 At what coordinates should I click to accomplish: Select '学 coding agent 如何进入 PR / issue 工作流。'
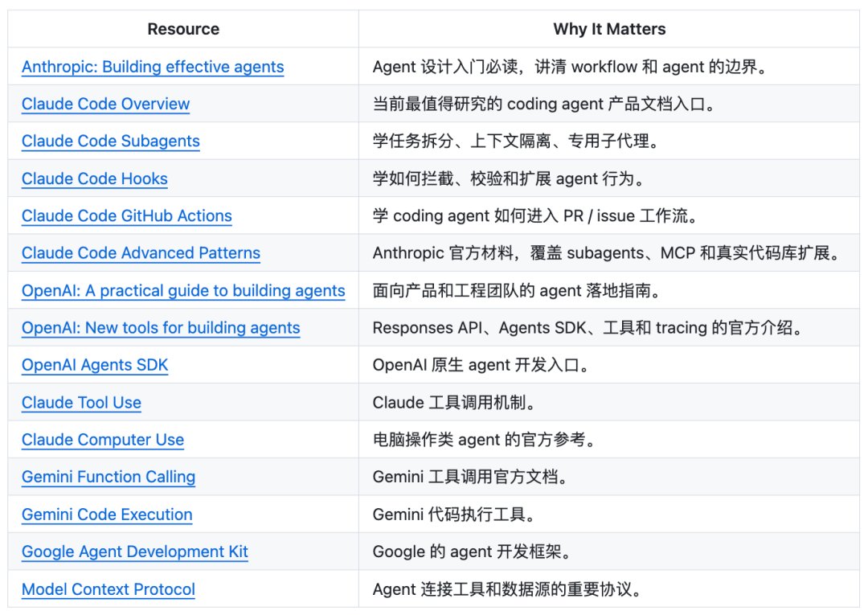[535, 216]
